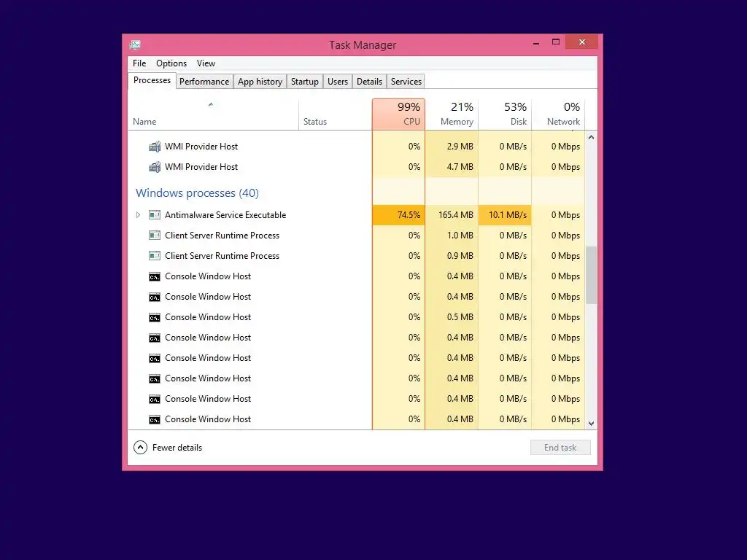Open the Details tab
This screenshot has height=560, width=747.
coord(369,82)
